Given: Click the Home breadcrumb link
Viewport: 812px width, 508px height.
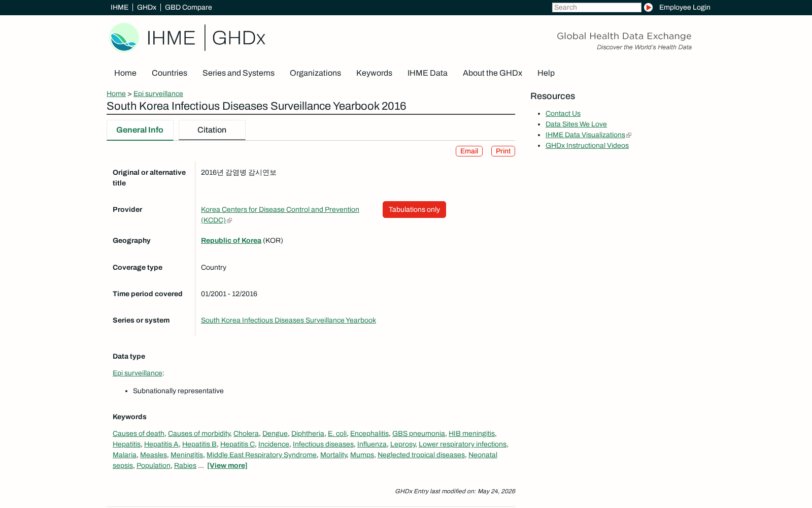Looking at the screenshot, I should click(x=116, y=93).
